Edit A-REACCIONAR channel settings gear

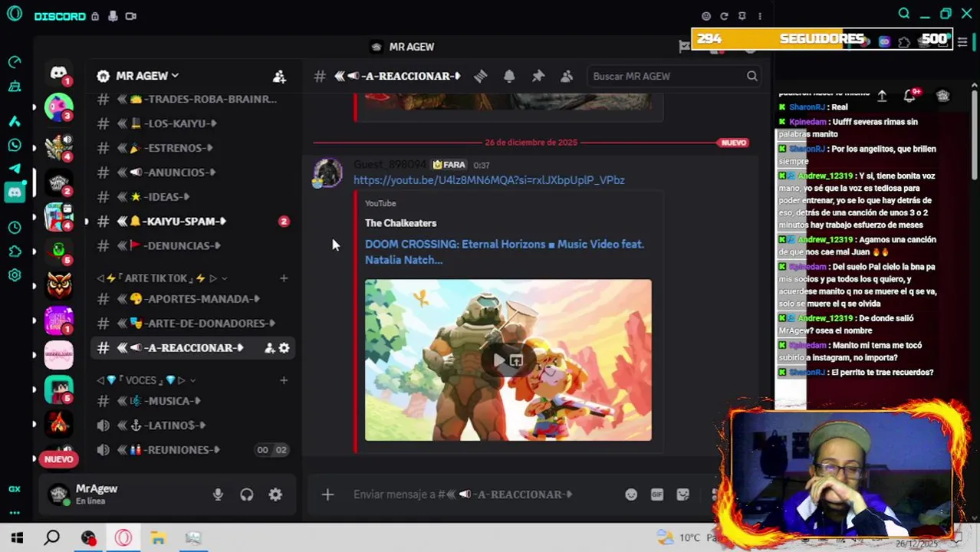pyautogui.click(x=284, y=348)
